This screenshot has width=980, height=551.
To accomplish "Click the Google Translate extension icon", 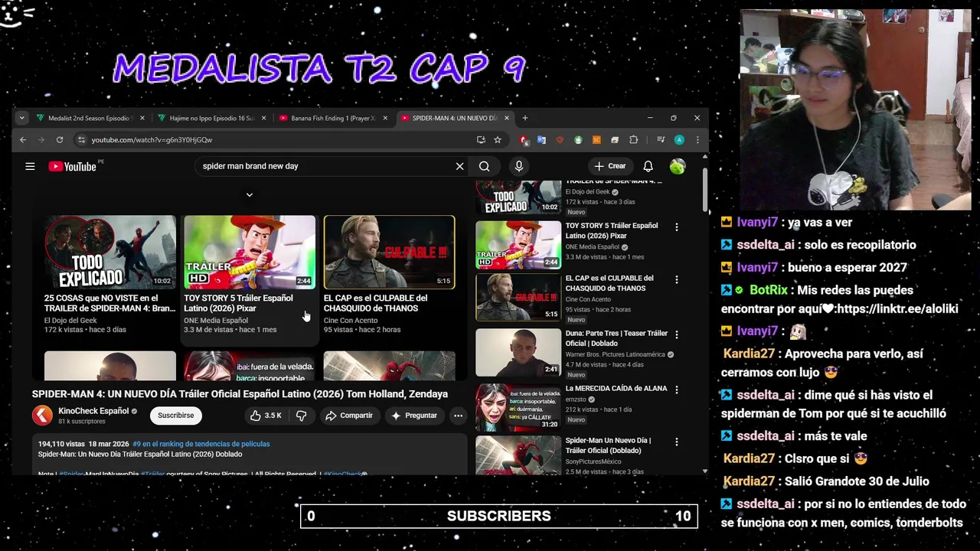I will coord(541,140).
